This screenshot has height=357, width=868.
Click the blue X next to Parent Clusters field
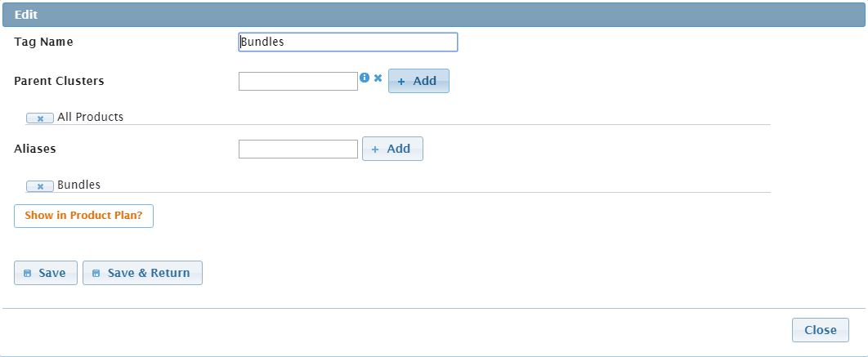[x=378, y=78]
